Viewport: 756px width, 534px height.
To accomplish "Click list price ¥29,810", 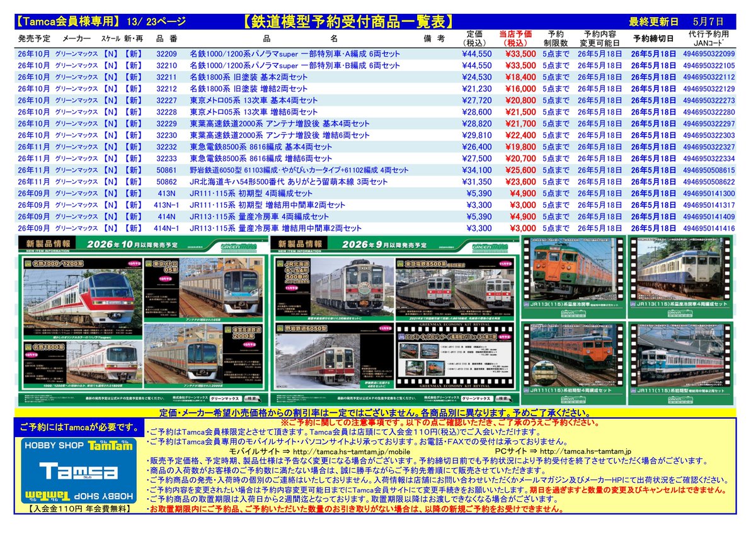I will tap(478, 135).
